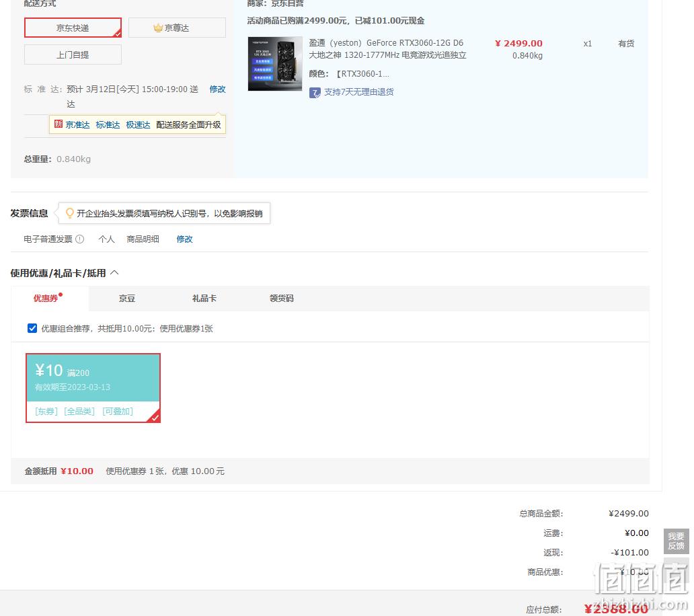Click the ¥2499.00 item price text

click(x=518, y=43)
